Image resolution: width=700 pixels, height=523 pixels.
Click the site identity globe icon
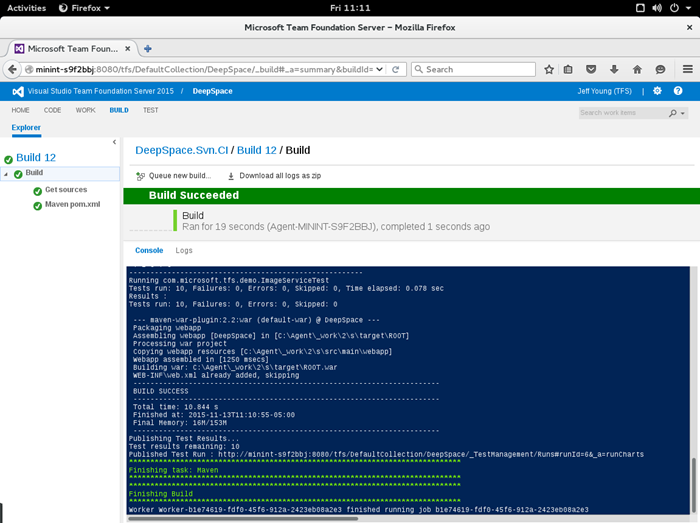(29, 69)
